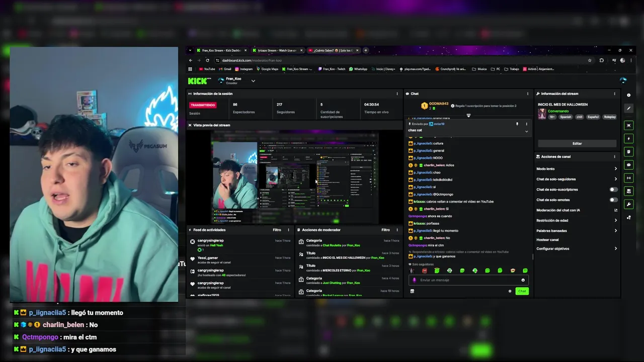Viewport: 644px width, 362px height.
Task: Click the Roleplay tag in stream info
Action: pyautogui.click(x=609, y=117)
